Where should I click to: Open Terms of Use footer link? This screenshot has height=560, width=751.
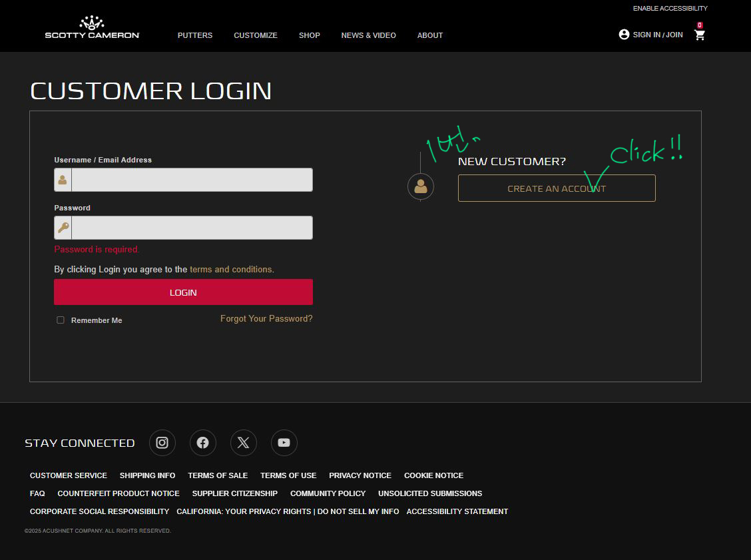(x=288, y=475)
